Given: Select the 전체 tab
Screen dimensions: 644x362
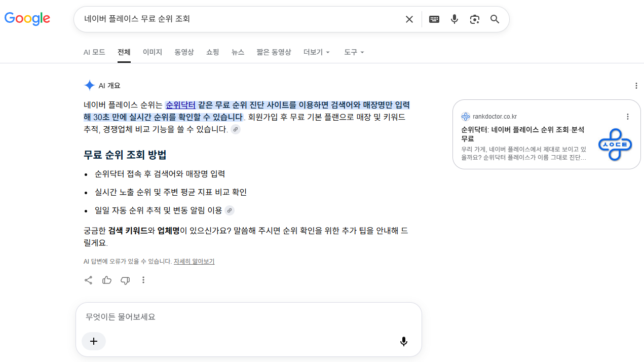Looking at the screenshot, I should pos(124,52).
